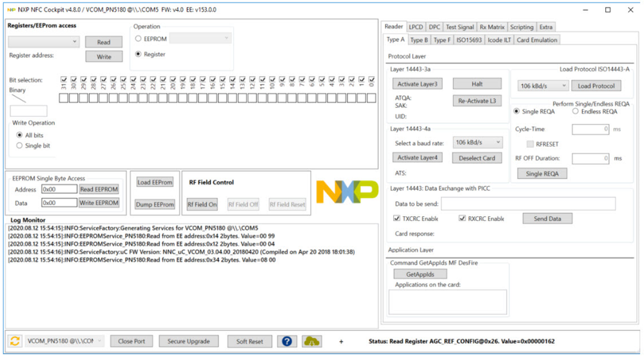Uncheck bit 31 selection checkbox
The height and width of the screenshot is (358, 644).
tap(64, 79)
